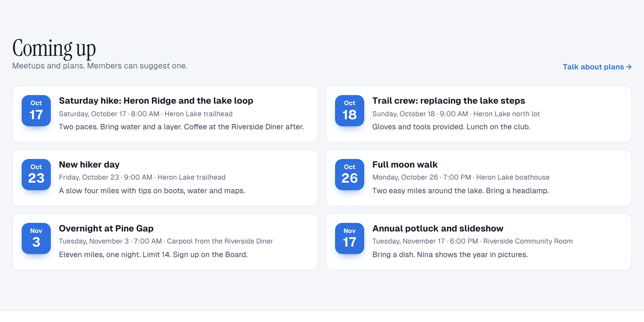Click 'Meetups and plans. Members can suggest one.'
The width and height of the screenshot is (644, 322).
tap(100, 66)
